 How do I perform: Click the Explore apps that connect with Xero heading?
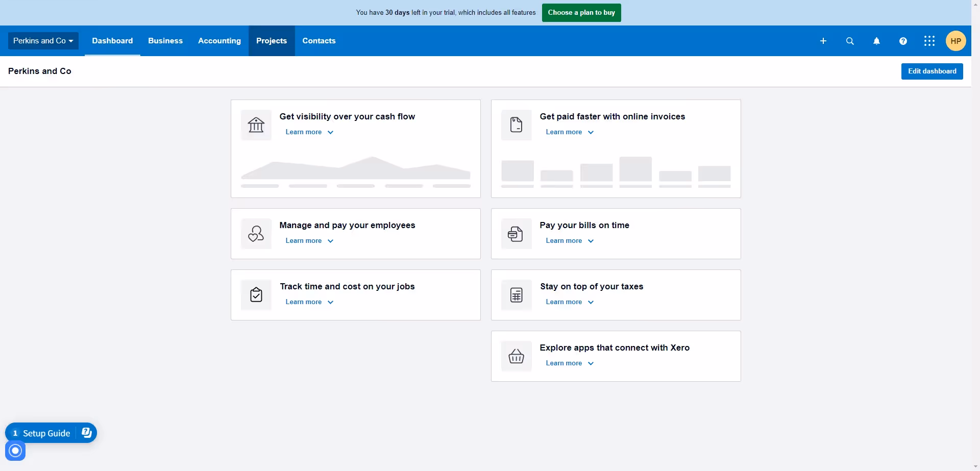(615, 348)
